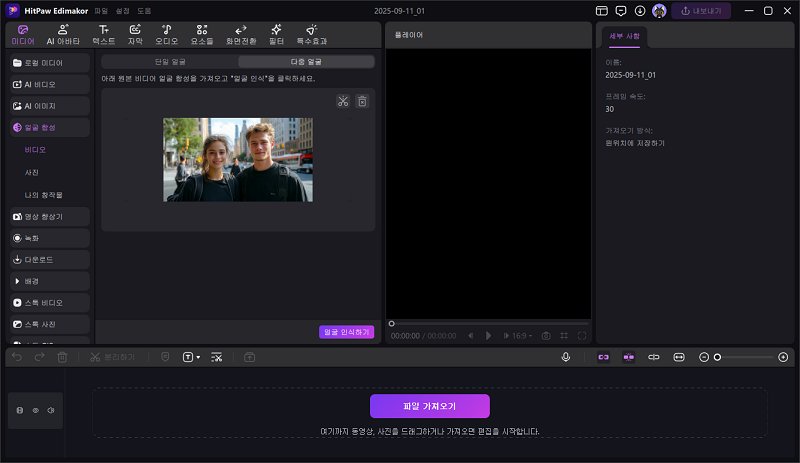The width and height of the screenshot is (800, 463).
Task: Open the 화면전환 (Transitions) panel
Action: click(241, 35)
